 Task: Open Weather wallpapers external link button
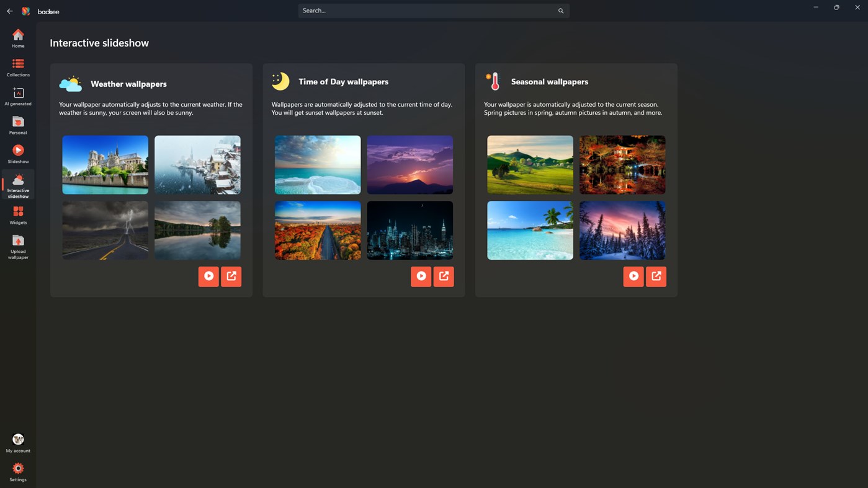231,277
